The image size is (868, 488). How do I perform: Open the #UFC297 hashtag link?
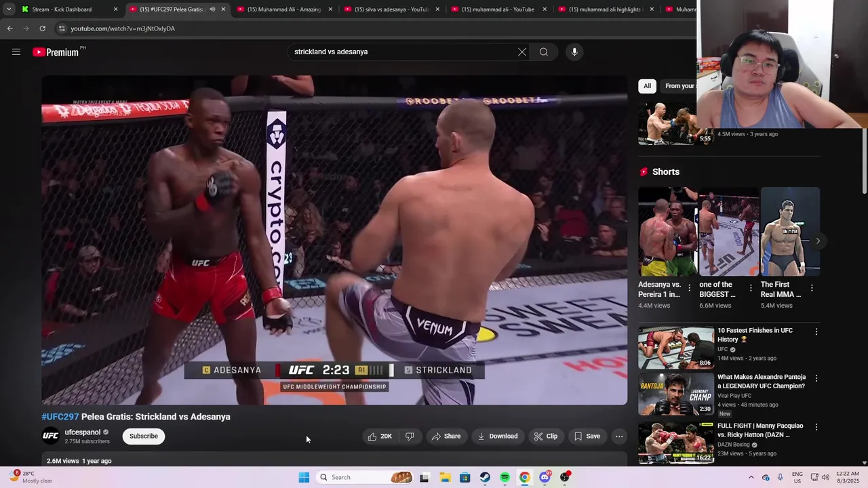(60, 417)
